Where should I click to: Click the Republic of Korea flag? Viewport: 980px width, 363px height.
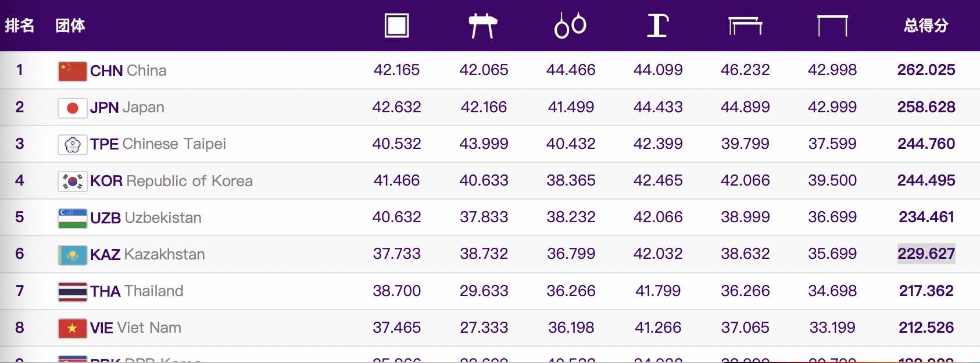(x=73, y=181)
